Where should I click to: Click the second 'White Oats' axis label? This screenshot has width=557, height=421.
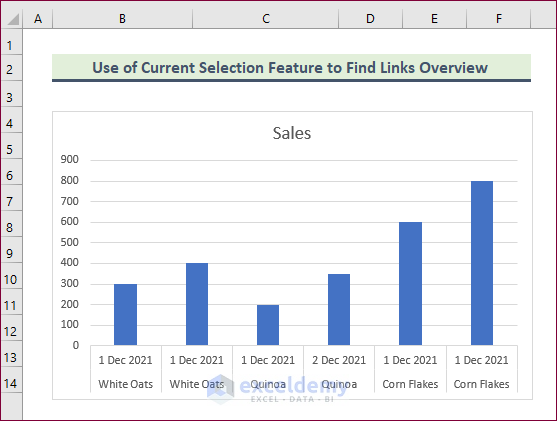[x=197, y=384]
